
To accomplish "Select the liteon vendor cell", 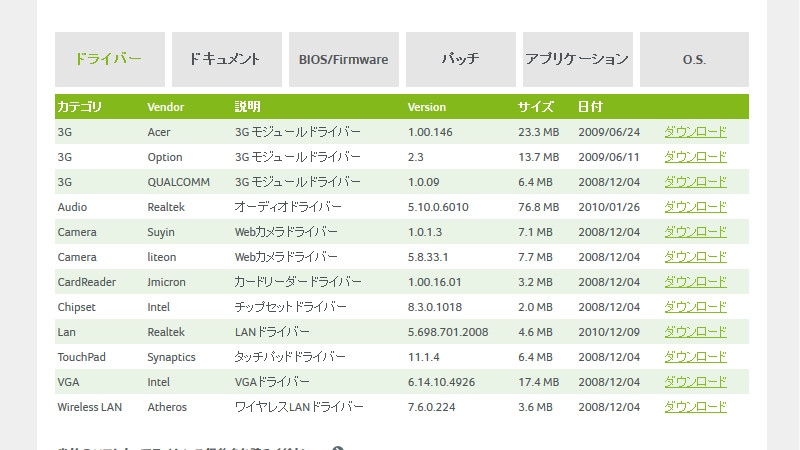I will tap(162, 257).
